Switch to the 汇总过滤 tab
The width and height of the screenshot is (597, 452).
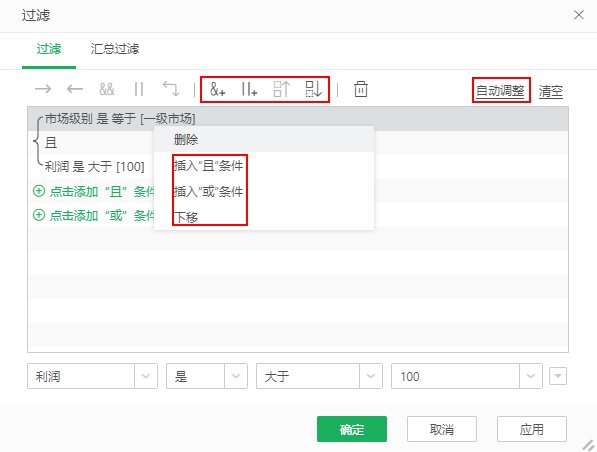[115, 49]
